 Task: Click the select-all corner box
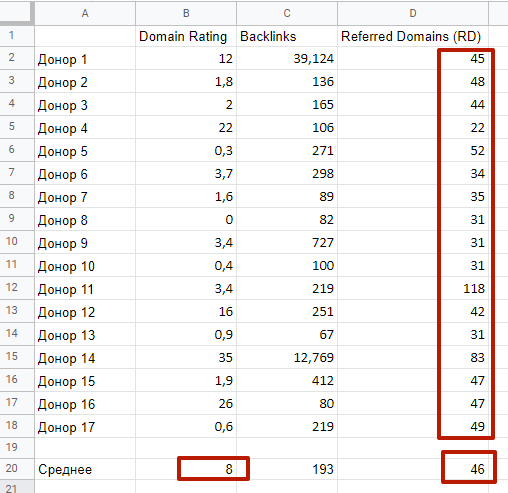(x=17, y=13)
